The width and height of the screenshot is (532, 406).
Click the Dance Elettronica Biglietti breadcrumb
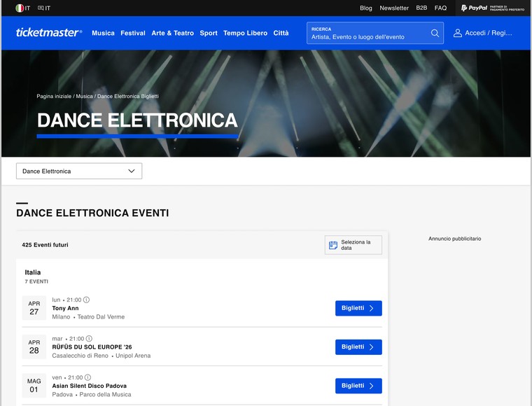point(128,97)
